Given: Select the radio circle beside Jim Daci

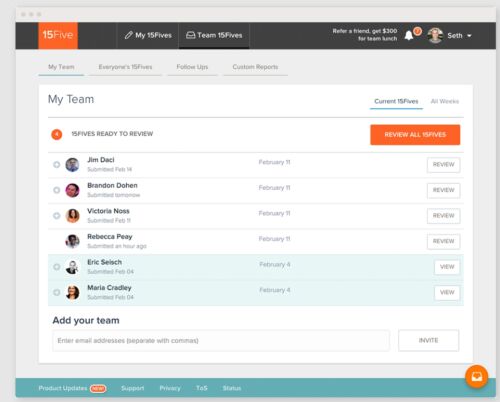Looking at the screenshot, I should coord(57,165).
